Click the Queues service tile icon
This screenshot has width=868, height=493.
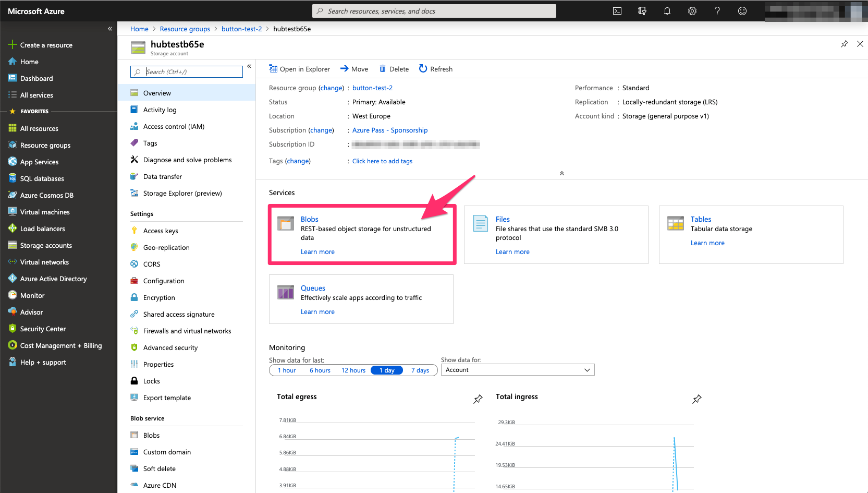(286, 292)
